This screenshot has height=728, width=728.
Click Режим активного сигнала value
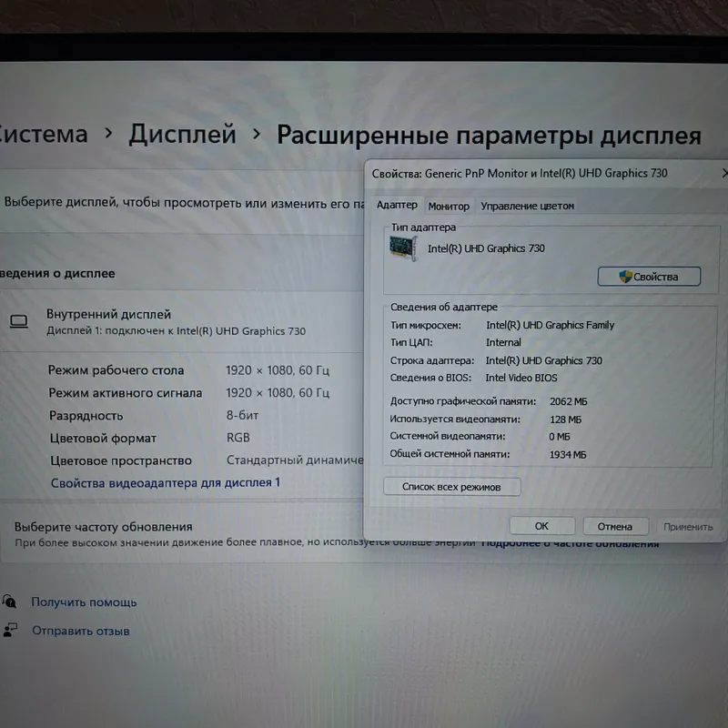click(278, 393)
